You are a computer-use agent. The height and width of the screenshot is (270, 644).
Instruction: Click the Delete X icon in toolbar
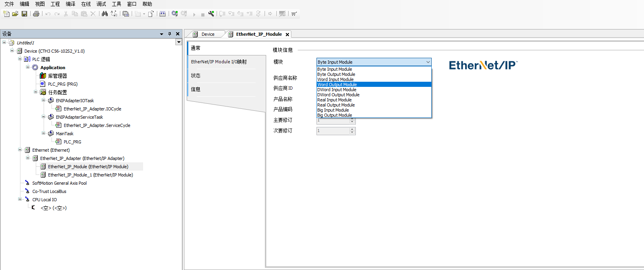93,14
